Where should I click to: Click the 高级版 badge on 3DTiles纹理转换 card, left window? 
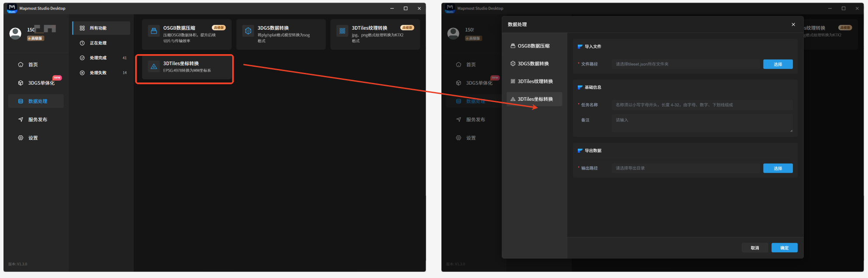click(x=407, y=27)
